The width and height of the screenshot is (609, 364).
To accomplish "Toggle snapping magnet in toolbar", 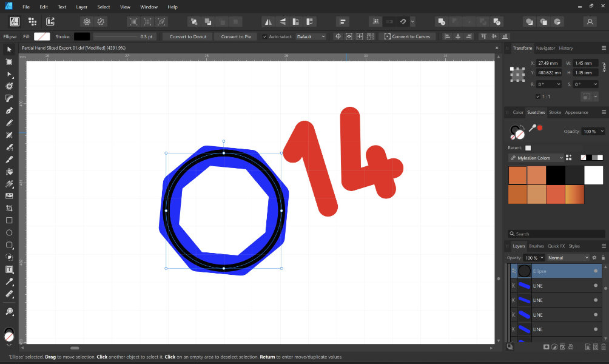I will pos(403,22).
